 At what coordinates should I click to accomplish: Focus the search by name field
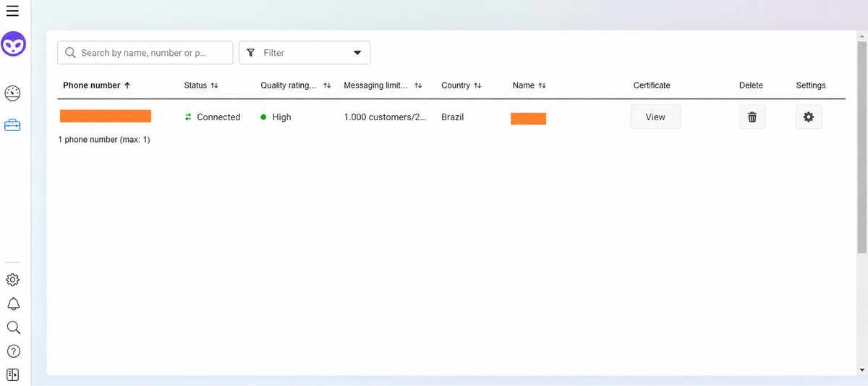(145, 53)
